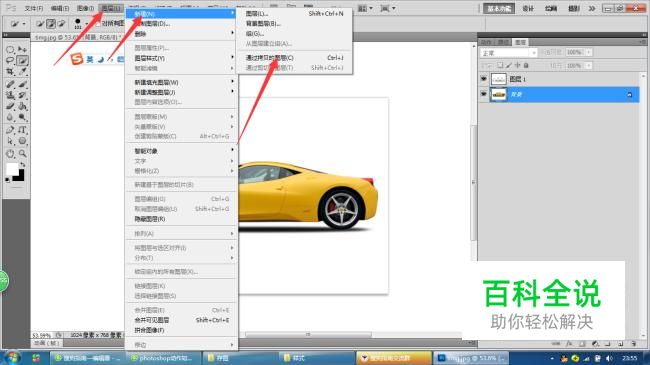Click the Create new group icon
650x365 pixels.
(x=608, y=344)
